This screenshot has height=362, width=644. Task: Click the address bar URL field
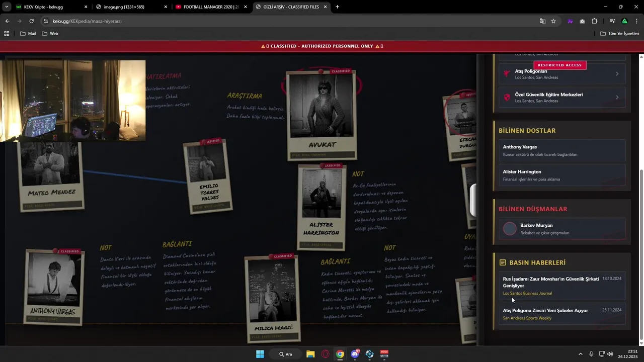[x=292, y=21]
